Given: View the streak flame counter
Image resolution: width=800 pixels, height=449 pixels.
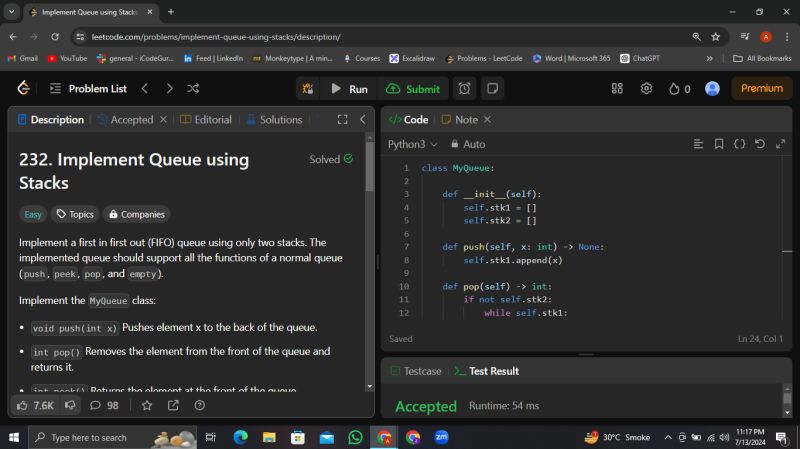Looking at the screenshot, I should click(680, 89).
